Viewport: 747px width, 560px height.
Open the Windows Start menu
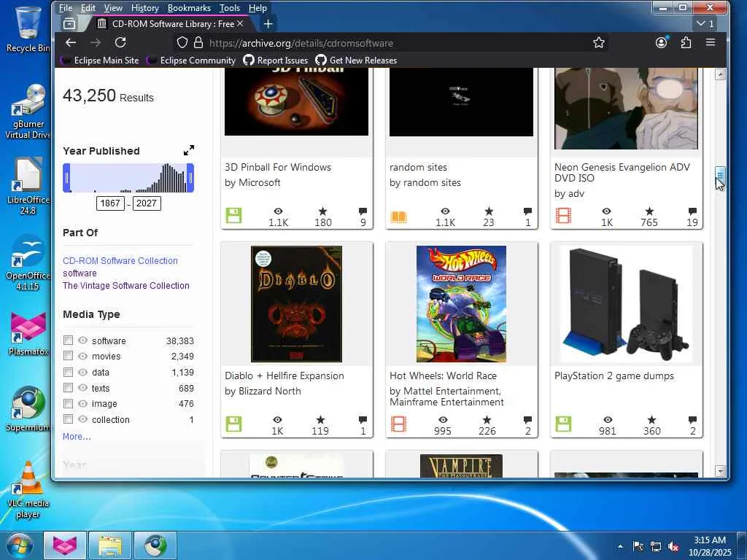19,545
